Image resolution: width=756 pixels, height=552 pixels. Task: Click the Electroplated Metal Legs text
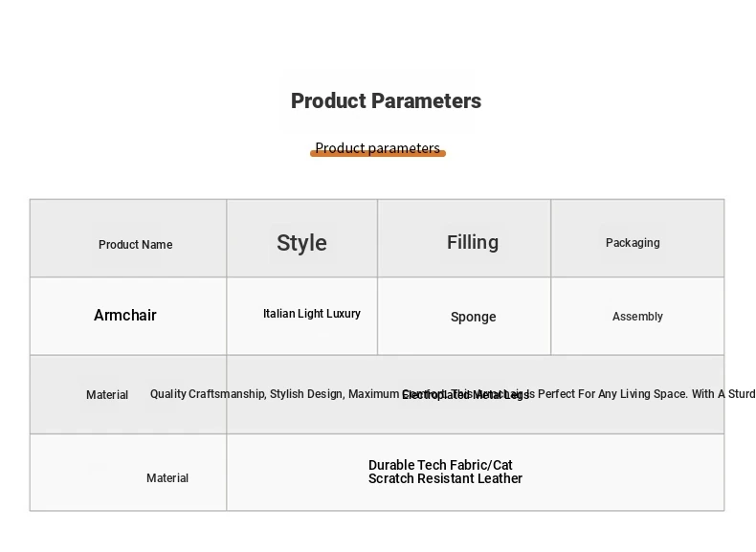pos(466,395)
